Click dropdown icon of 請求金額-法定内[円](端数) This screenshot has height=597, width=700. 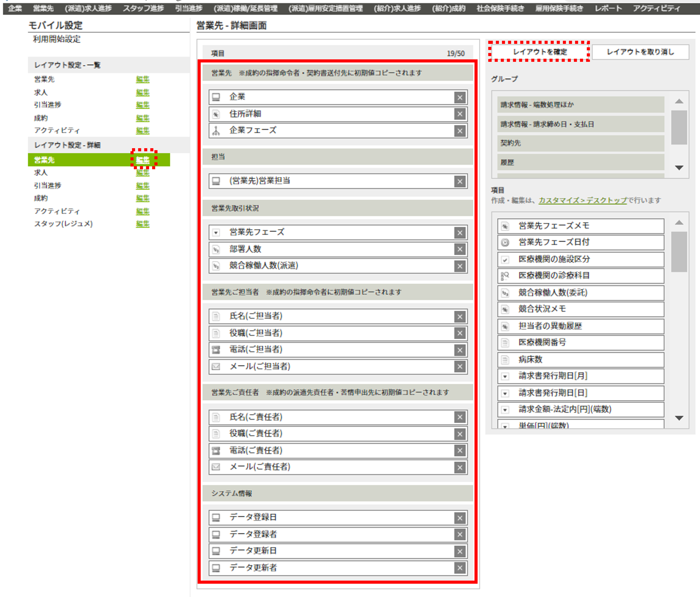505,410
